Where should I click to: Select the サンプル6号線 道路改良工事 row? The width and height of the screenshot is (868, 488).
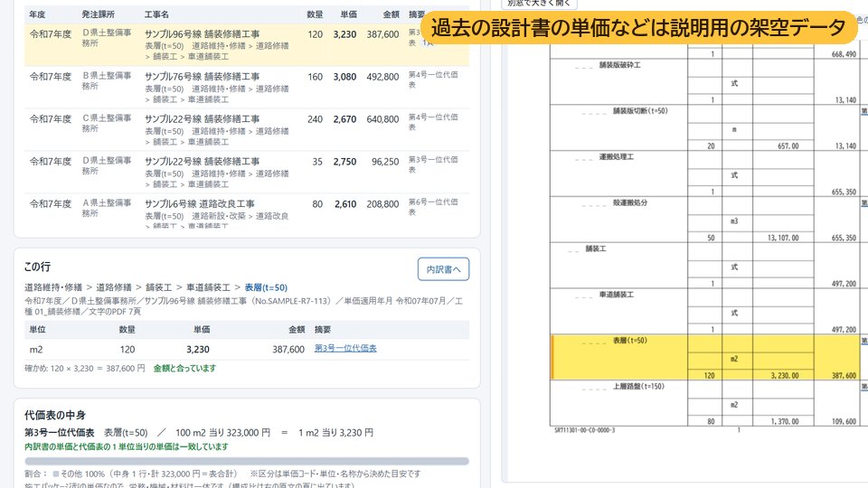pos(246,211)
